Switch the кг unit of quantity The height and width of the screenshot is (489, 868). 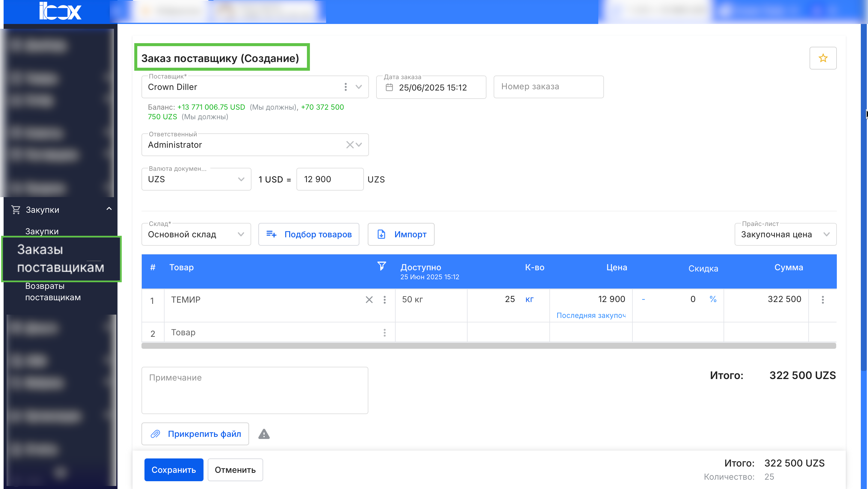529,299
